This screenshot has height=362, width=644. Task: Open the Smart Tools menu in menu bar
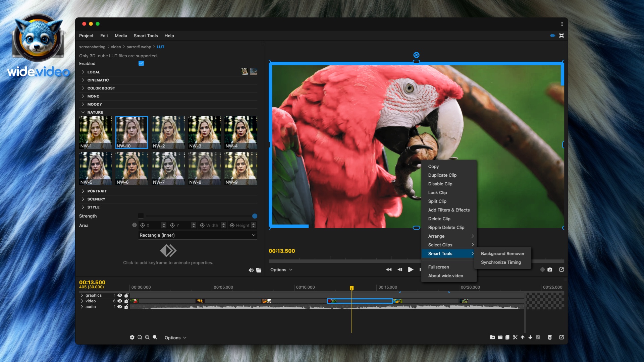(x=146, y=36)
